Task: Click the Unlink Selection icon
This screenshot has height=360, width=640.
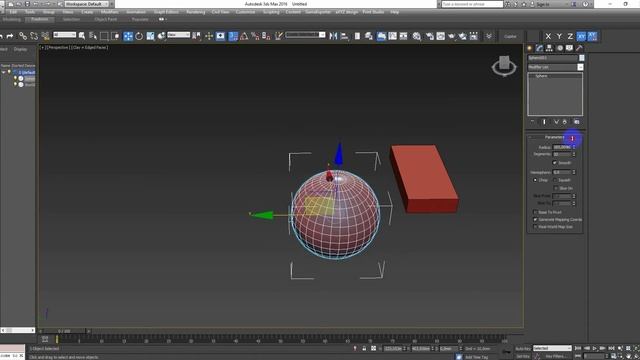Action: click(x=34, y=36)
